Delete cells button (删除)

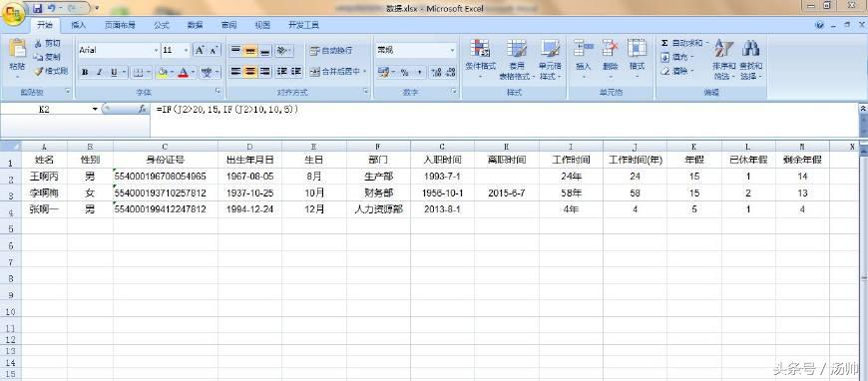pyautogui.click(x=610, y=59)
